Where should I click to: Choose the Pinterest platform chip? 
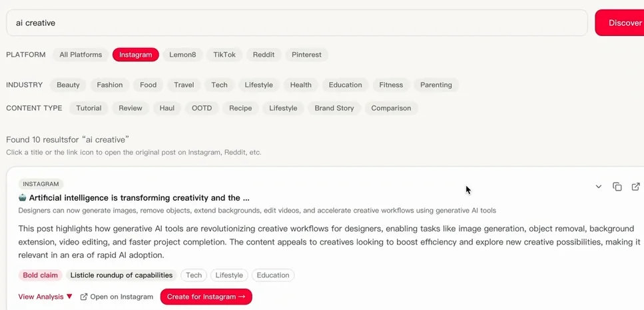click(x=306, y=55)
